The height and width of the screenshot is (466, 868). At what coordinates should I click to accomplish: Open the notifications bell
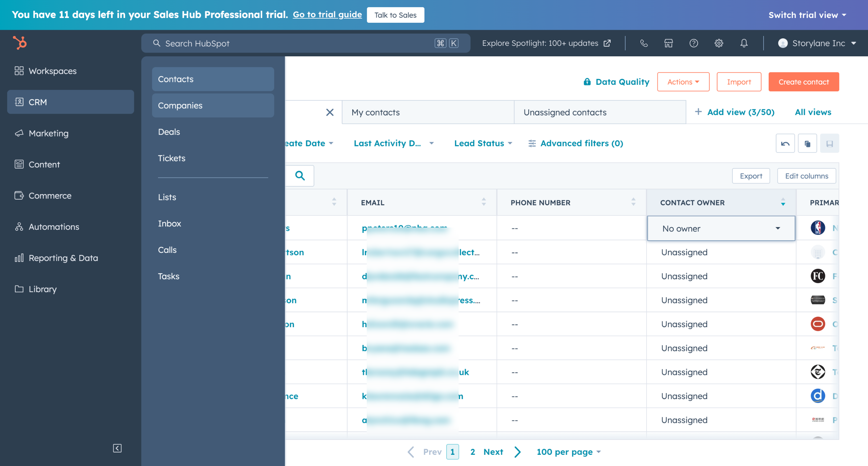pos(744,43)
